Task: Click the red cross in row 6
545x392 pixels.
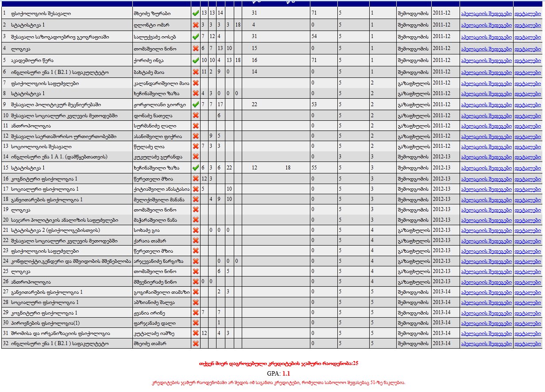Action: [x=195, y=71]
